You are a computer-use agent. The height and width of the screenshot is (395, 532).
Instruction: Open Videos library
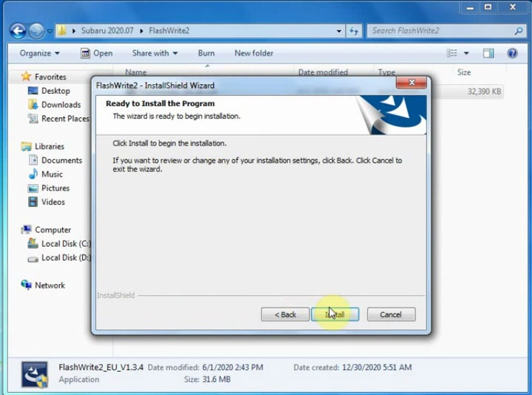coord(53,202)
